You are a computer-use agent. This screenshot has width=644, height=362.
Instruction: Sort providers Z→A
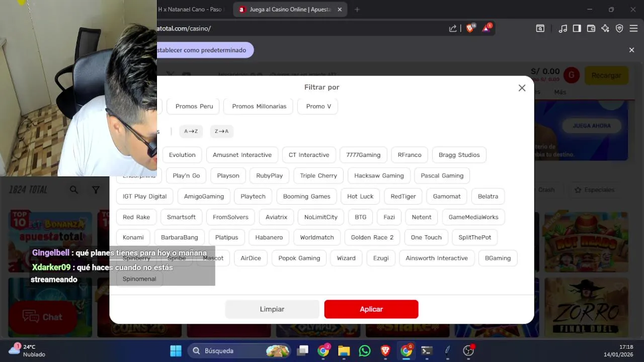(221, 131)
